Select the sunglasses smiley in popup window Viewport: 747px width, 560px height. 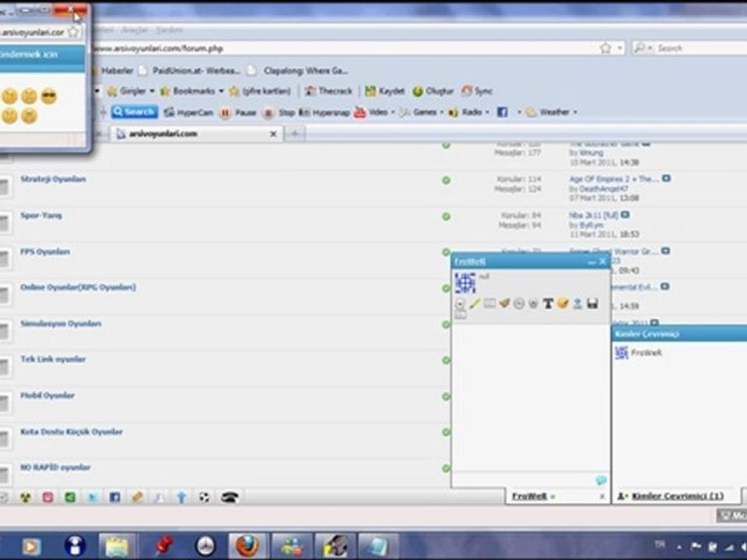point(48,96)
